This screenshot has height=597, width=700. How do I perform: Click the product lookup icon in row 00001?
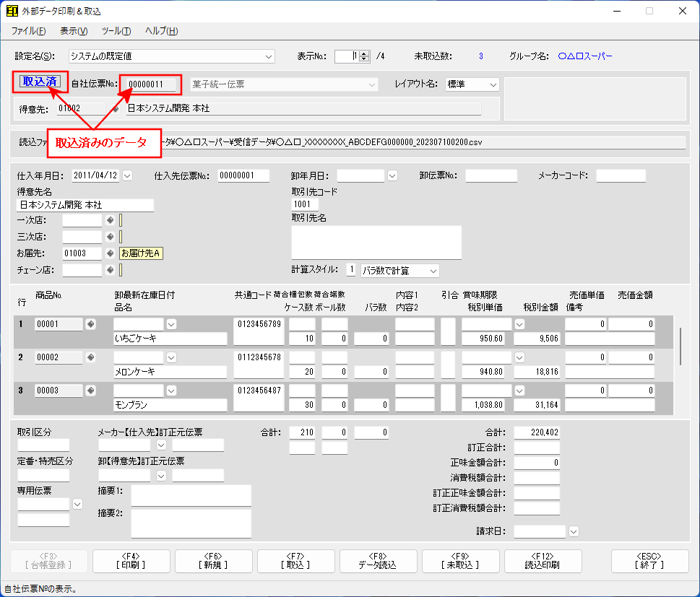(90, 324)
